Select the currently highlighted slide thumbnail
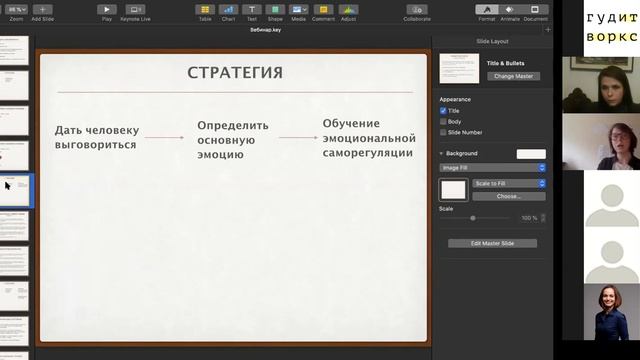Image resolution: width=640 pixels, height=360 pixels. pos(14,191)
